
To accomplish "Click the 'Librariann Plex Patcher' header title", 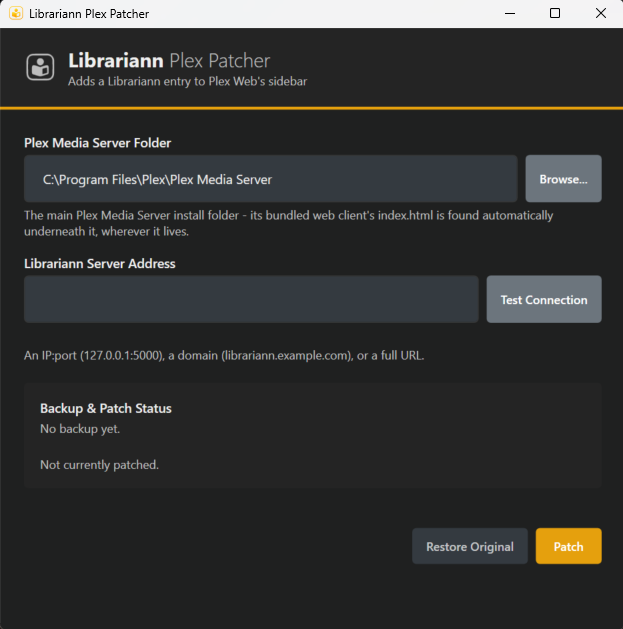I will [x=169, y=61].
